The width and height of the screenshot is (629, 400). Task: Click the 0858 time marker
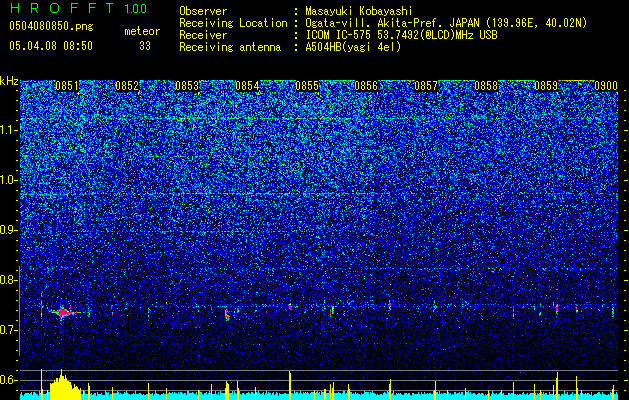coord(486,86)
